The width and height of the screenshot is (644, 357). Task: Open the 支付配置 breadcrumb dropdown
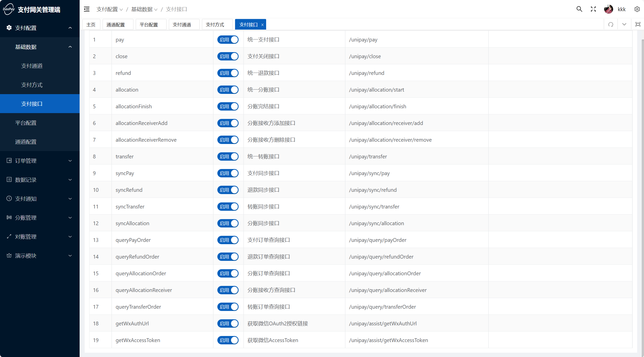110,9
